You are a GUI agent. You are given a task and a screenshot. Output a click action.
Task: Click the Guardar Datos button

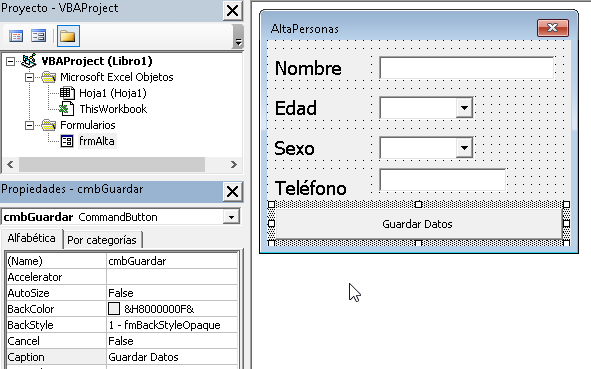pos(418,224)
